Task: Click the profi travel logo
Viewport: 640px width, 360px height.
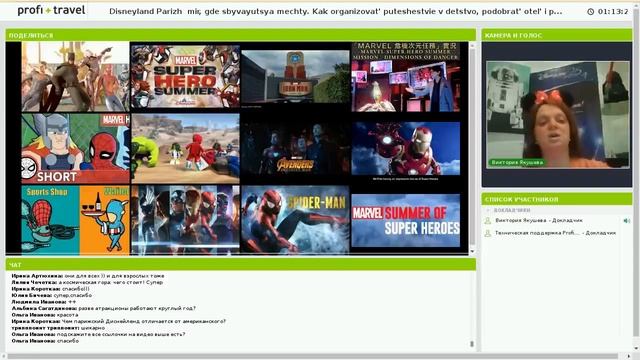Action: tap(51, 10)
